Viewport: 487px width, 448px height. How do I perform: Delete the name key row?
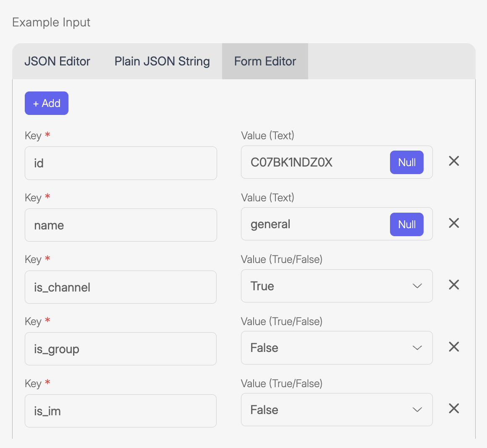coord(454,223)
